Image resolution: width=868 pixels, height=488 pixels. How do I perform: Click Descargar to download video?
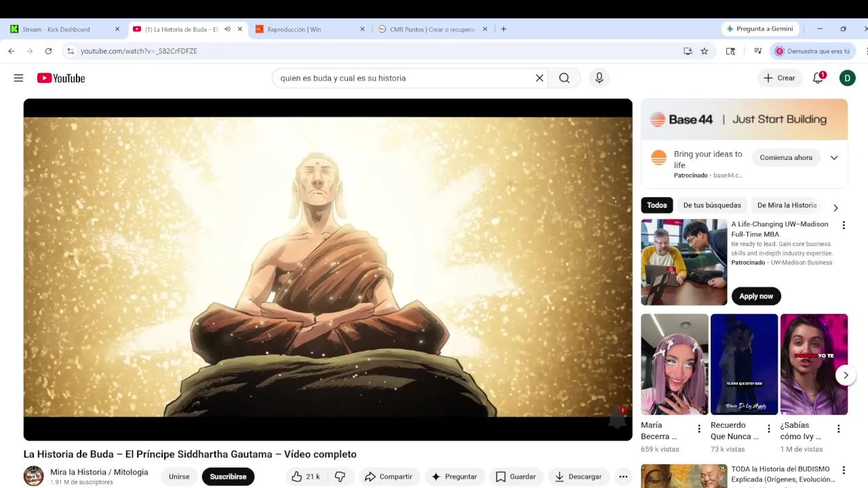click(578, 476)
